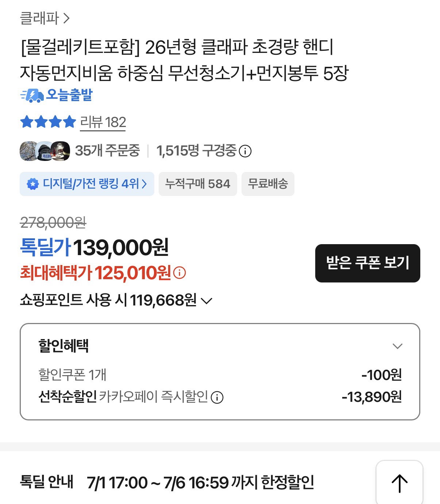Collapse the 할인혜택 panel chevron
Image resolution: width=440 pixels, height=504 pixels.
point(397,346)
